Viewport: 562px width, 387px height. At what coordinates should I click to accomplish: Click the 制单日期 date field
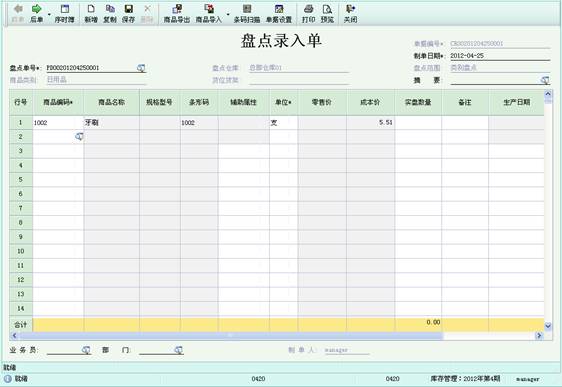(500, 56)
